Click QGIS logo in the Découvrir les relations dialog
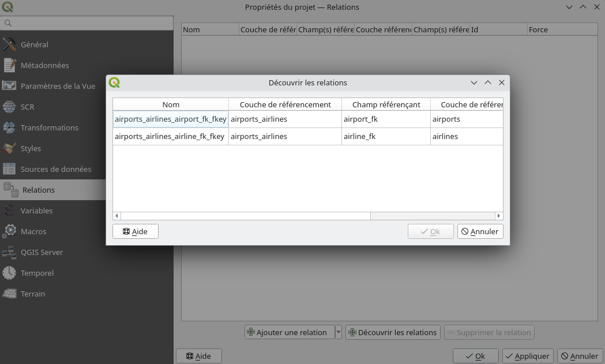Viewport: 605px width, 364px height. pyautogui.click(x=114, y=82)
